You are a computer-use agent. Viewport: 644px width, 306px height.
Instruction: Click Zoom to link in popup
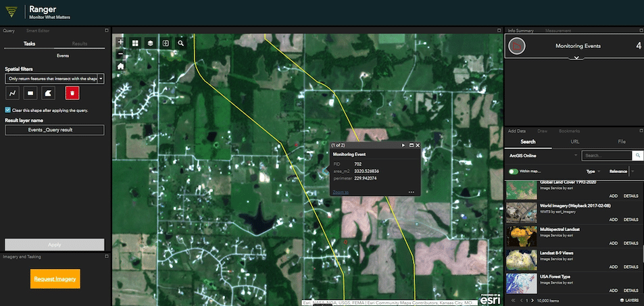pos(341,192)
